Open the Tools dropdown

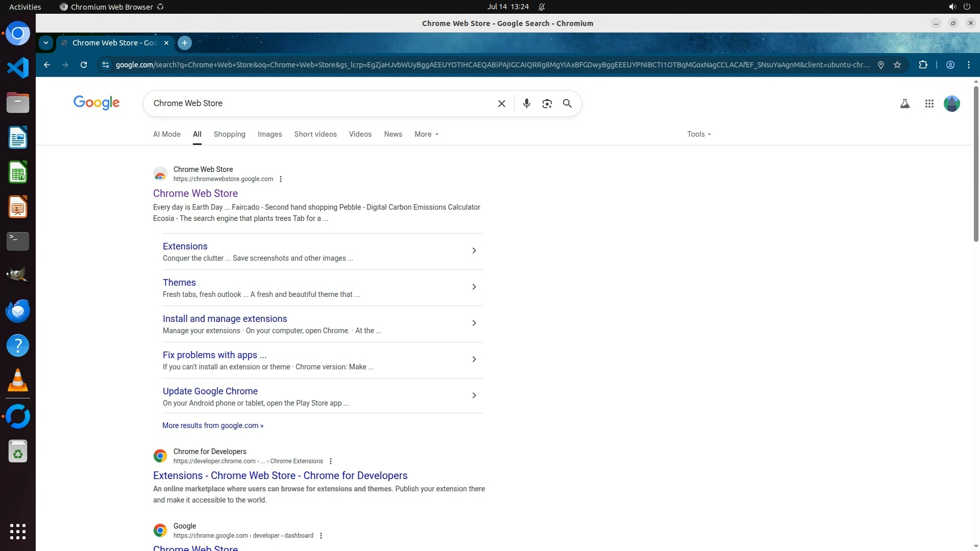pyautogui.click(x=698, y=134)
